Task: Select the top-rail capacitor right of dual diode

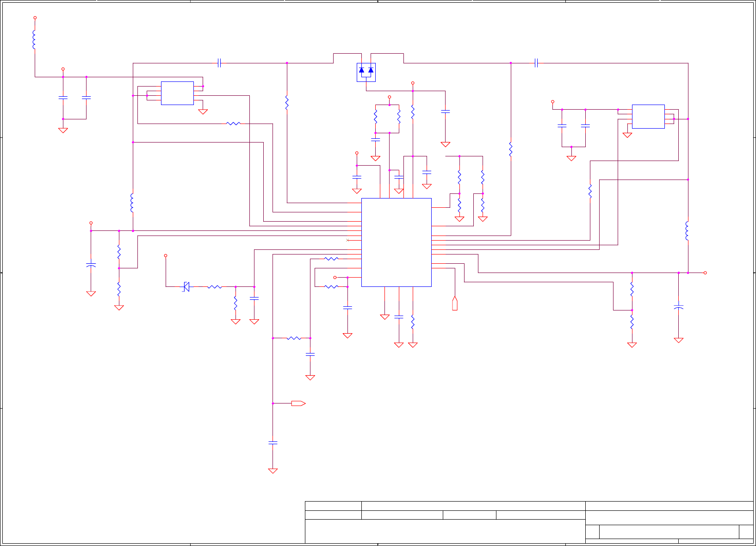Action: point(536,63)
